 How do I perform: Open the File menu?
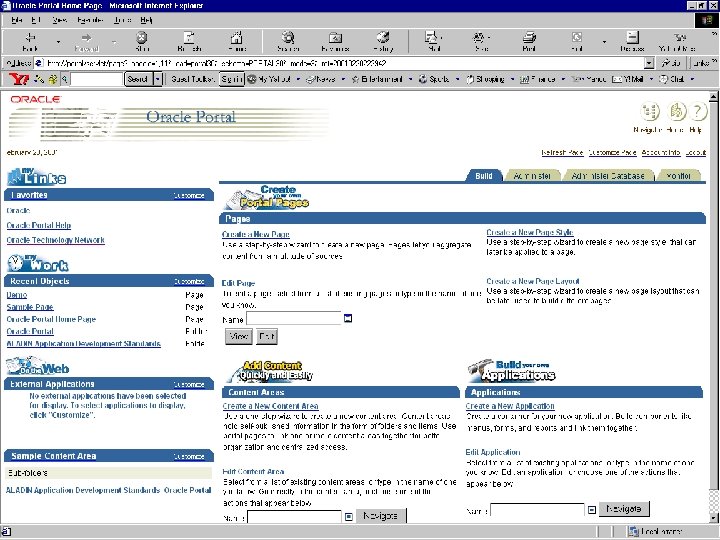(x=17, y=20)
